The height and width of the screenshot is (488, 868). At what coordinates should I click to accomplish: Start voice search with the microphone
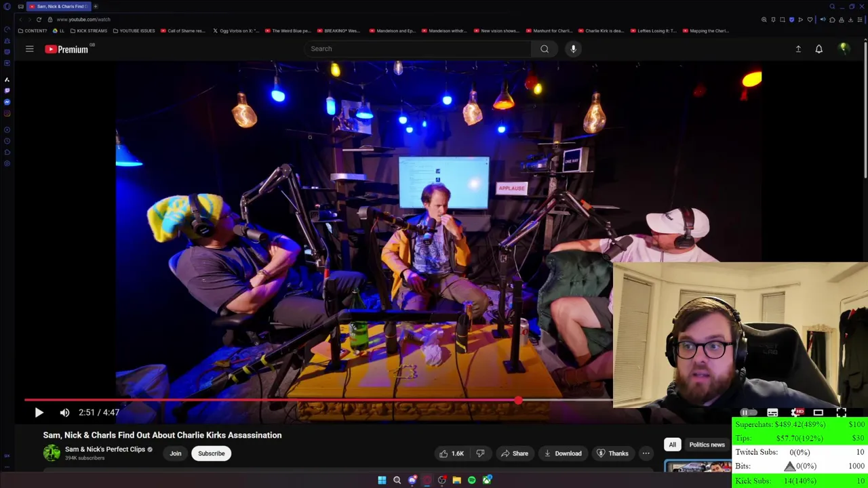click(x=573, y=49)
